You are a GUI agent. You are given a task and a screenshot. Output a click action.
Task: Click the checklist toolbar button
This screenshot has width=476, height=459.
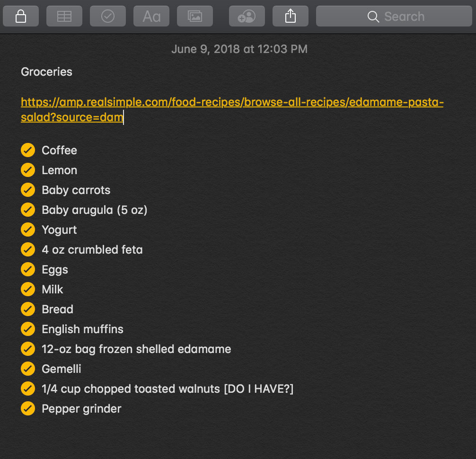(108, 17)
